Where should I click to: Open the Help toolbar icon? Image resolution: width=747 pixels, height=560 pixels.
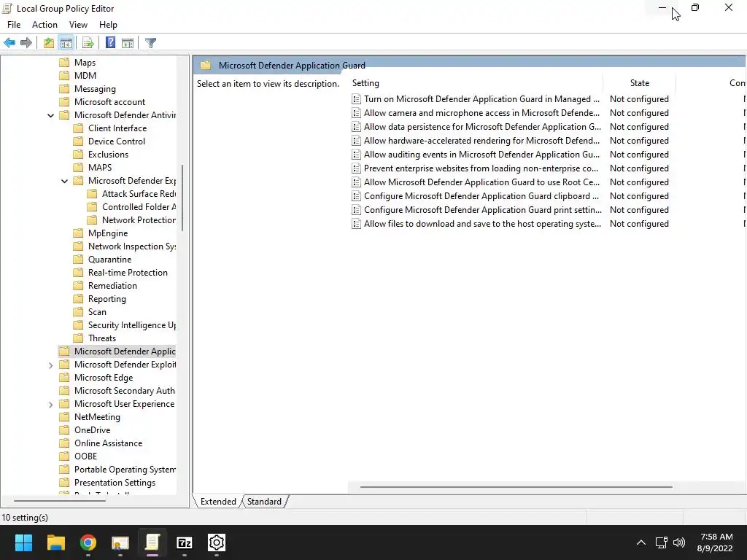(x=110, y=43)
